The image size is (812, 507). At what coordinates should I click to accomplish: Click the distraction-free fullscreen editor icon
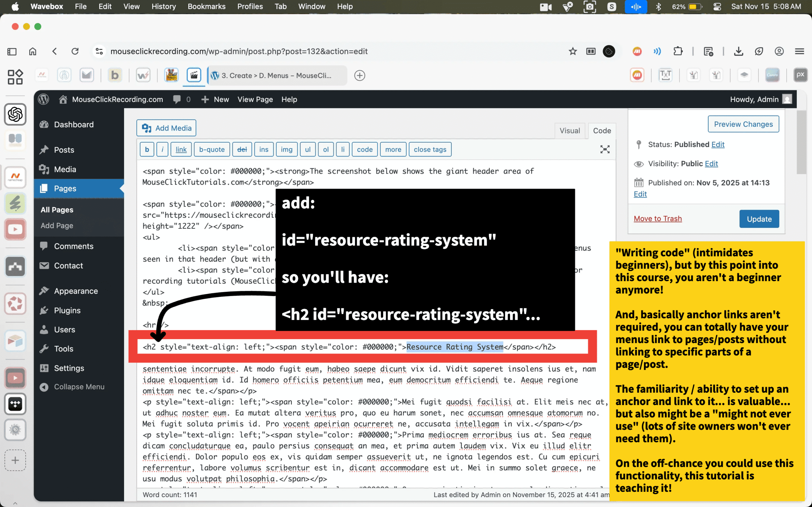click(605, 149)
